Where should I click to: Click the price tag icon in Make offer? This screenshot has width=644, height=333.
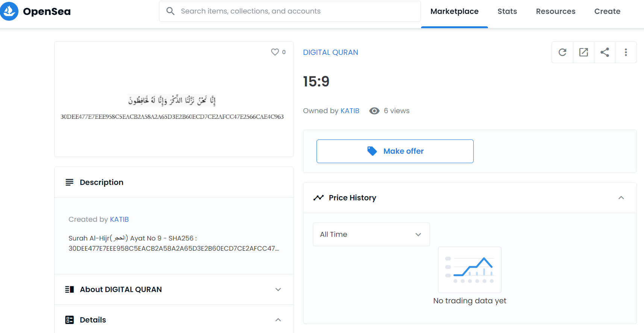[x=372, y=151]
